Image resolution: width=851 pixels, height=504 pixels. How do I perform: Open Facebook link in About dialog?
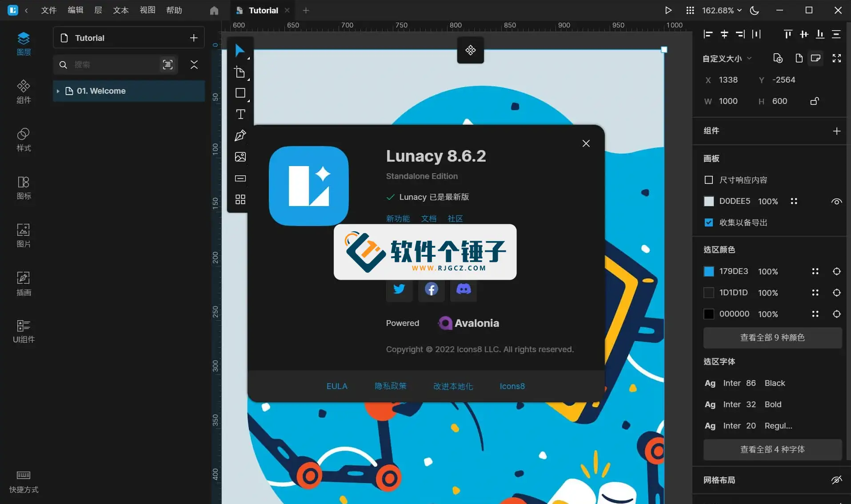pos(431,289)
